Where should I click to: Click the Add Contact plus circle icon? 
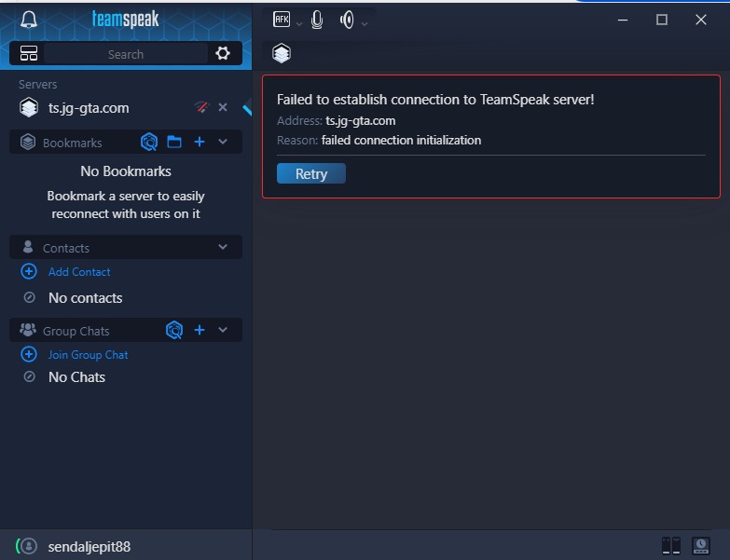click(x=29, y=271)
